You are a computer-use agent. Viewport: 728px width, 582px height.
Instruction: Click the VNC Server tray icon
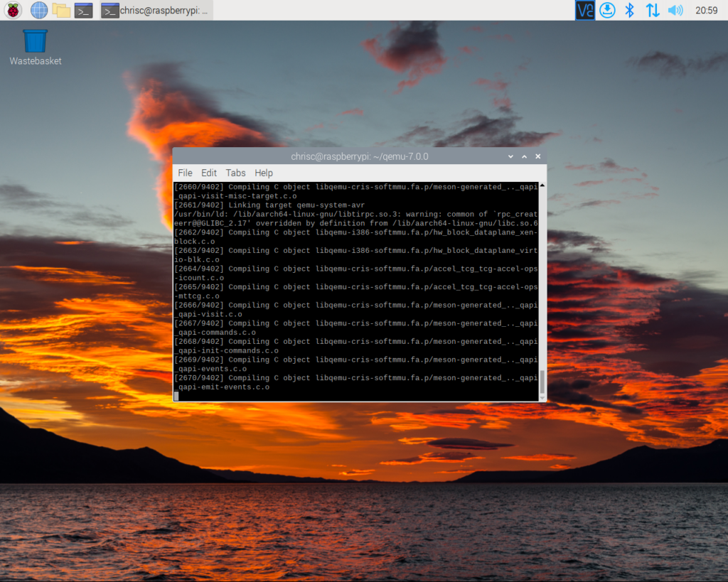click(585, 10)
